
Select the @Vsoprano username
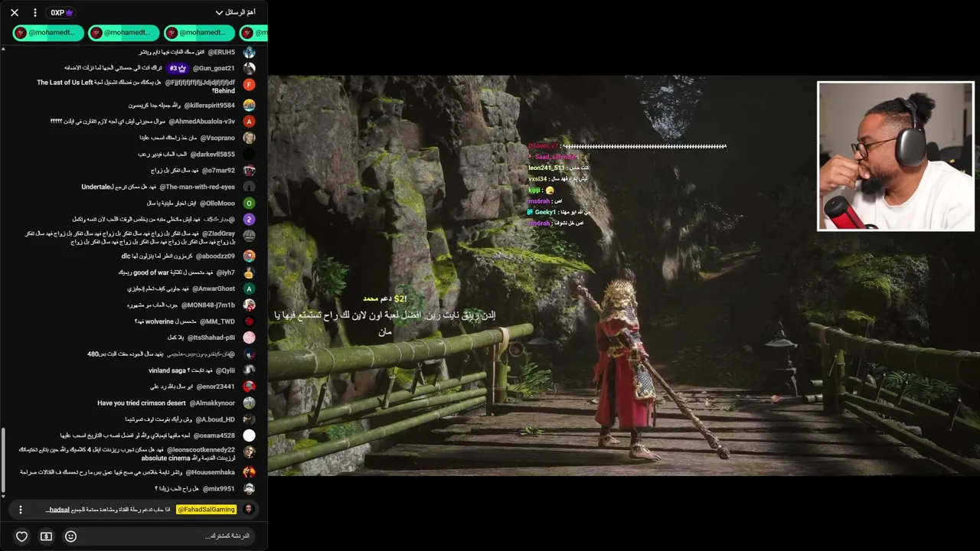pyautogui.click(x=217, y=138)
